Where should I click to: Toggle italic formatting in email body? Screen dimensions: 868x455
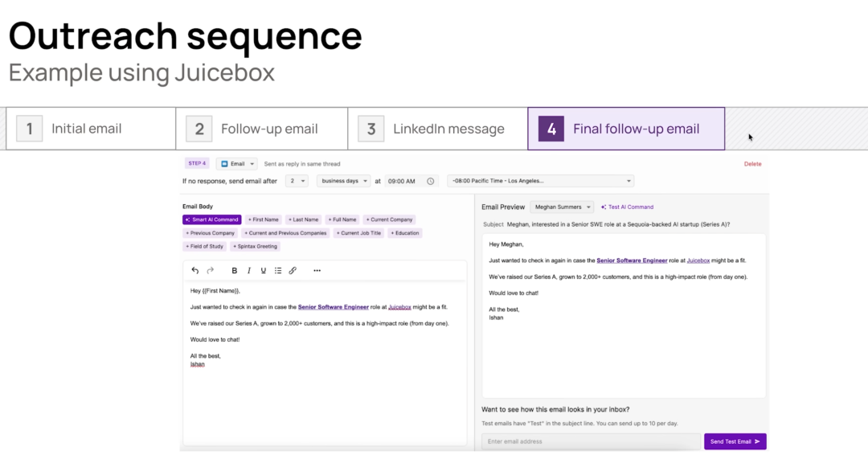coord(249,271)
